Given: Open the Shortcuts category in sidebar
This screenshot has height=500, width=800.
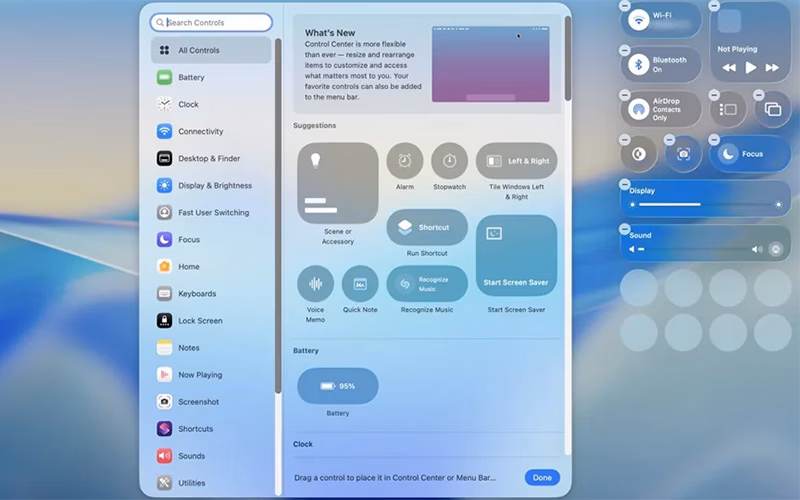Looking at the screenshot, I should pos(195,429).
